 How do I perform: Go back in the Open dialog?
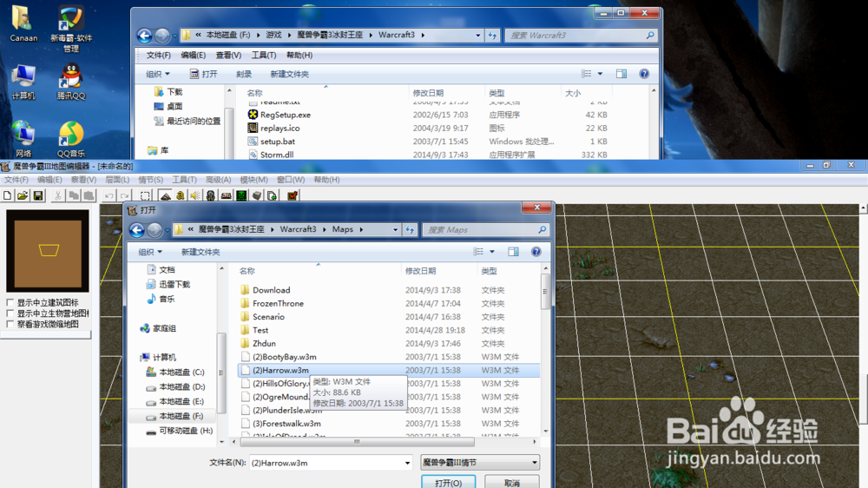137,230
